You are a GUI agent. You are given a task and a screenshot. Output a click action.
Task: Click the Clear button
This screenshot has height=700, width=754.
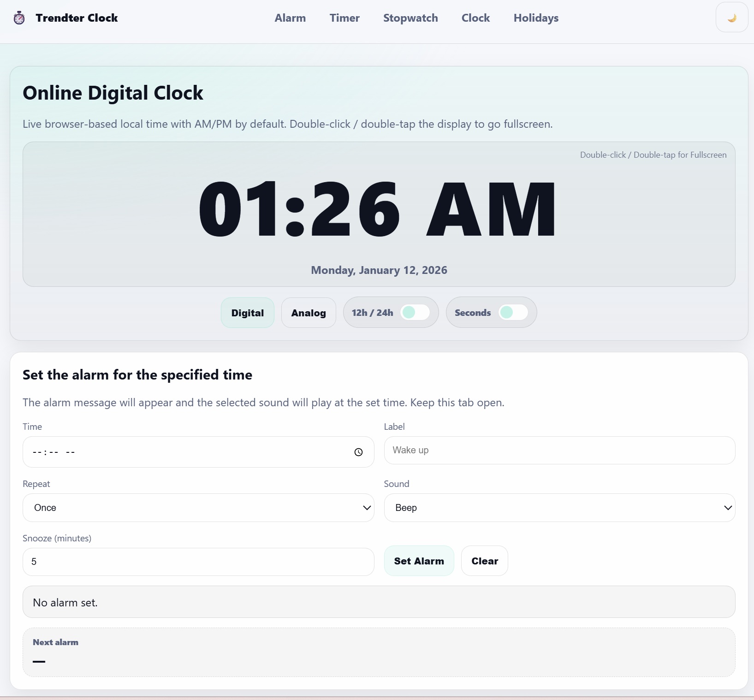click(x=484, y=561)
